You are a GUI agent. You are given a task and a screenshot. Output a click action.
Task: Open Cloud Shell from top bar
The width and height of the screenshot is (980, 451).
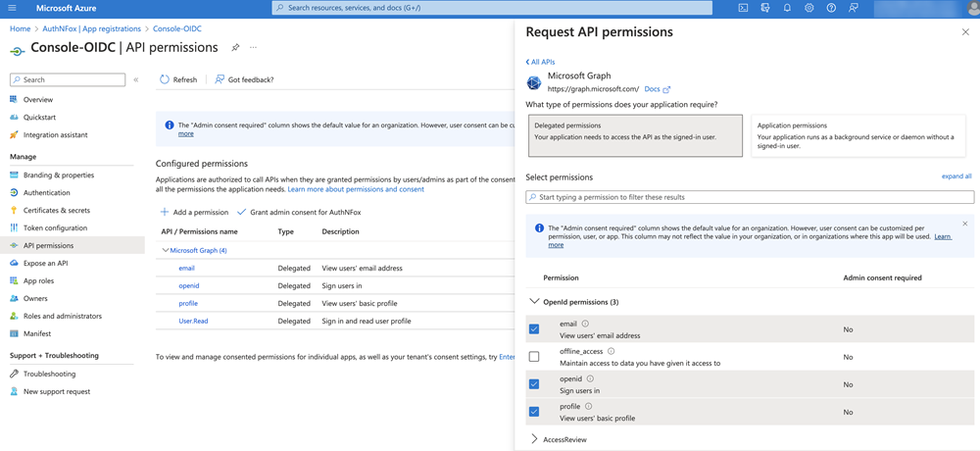743,8
